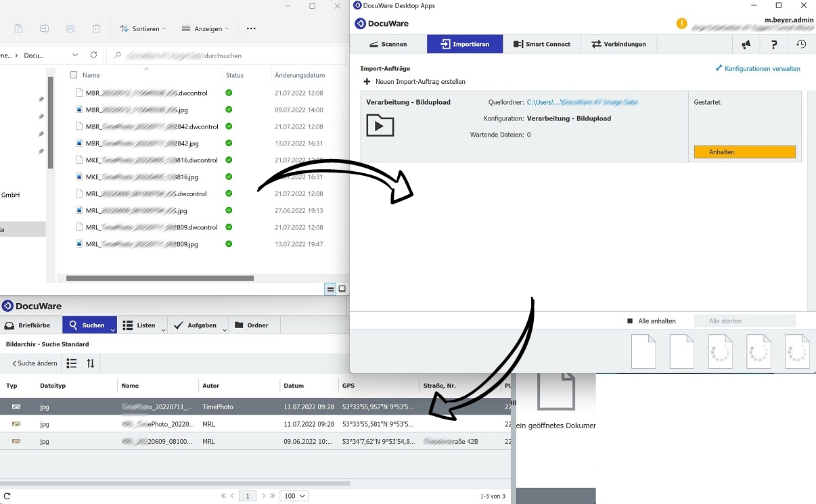
Task: Expand the Aufgaben tab dropdown arrow
Action: point(225,329)
